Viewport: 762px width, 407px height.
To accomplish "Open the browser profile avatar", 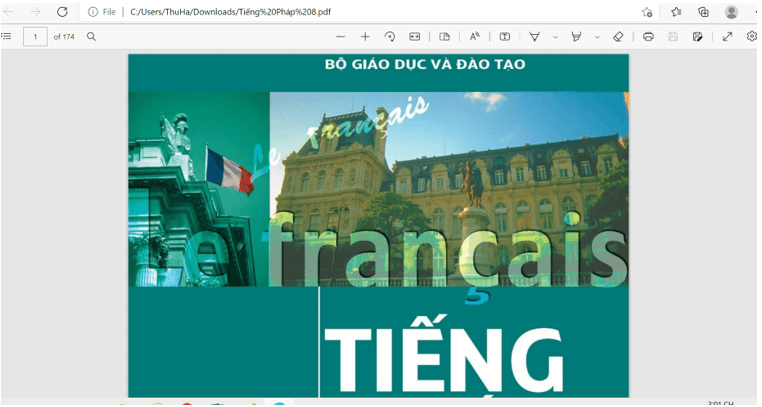I will (x=731, y=12).
